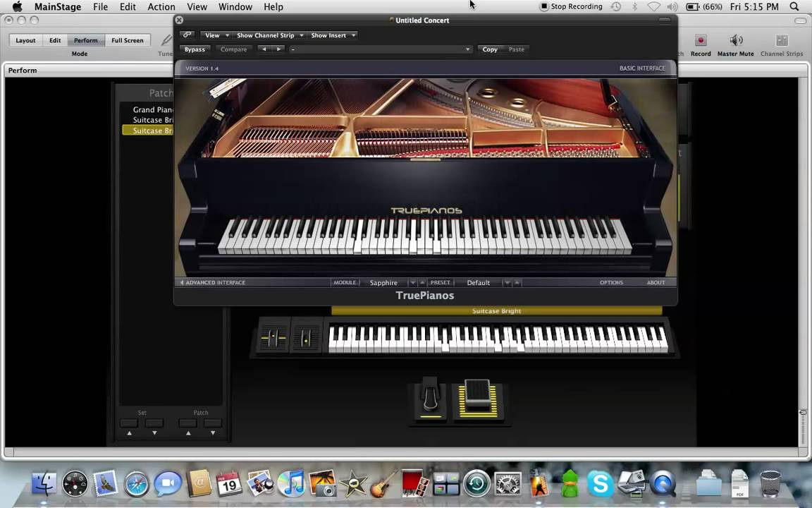Select Layout mode
812x508 pixels.
(x=25, y=40)
